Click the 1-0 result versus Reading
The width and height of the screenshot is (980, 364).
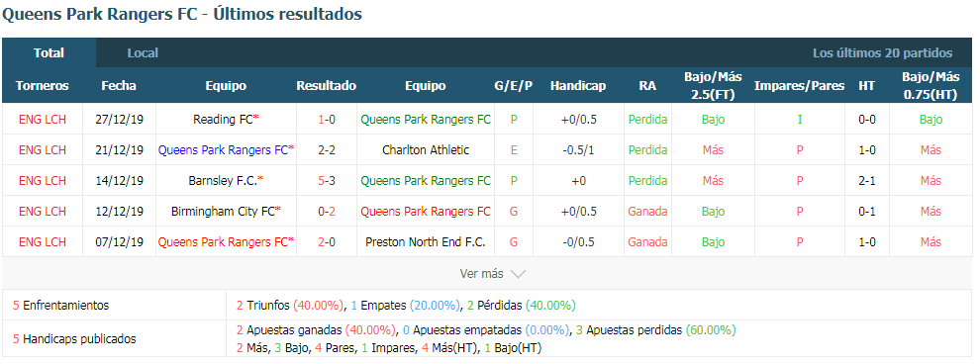coord(327,120)
